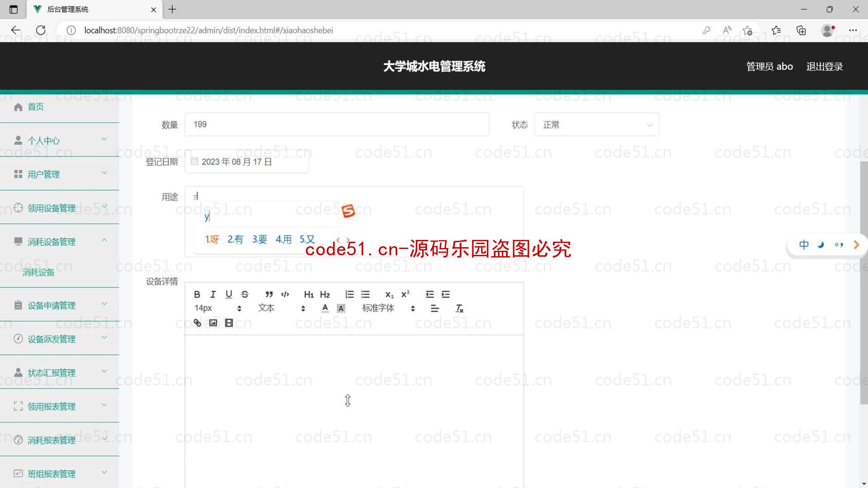The width and height of the screenshot is (868, 488).
Task: Choose IME candidate 5 又
Action: pos(307,239)
